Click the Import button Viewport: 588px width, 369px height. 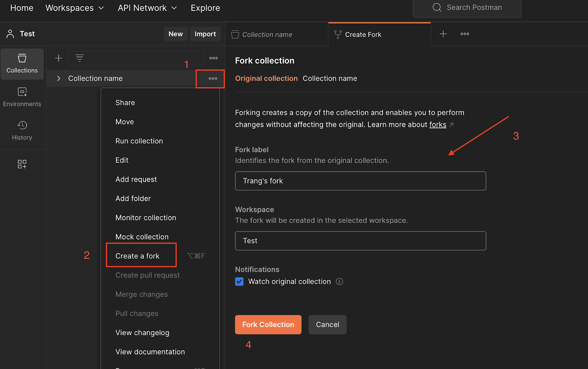click(205, 34)
